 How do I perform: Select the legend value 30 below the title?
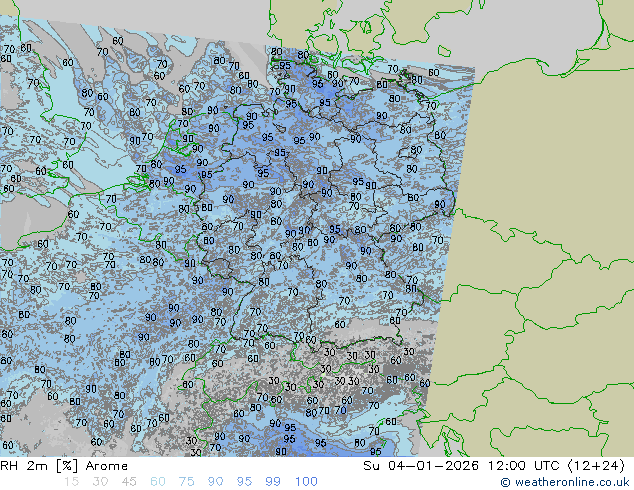(100, 482)
